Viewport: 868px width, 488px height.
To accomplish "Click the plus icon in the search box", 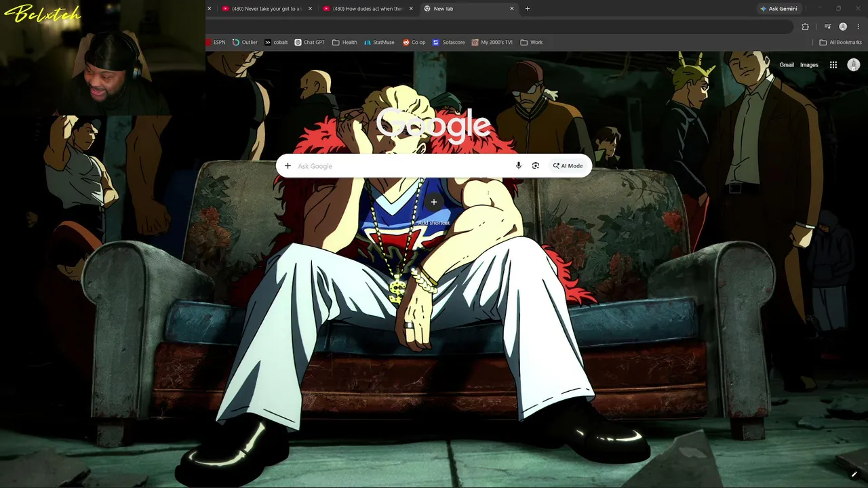I will [288, 166].
